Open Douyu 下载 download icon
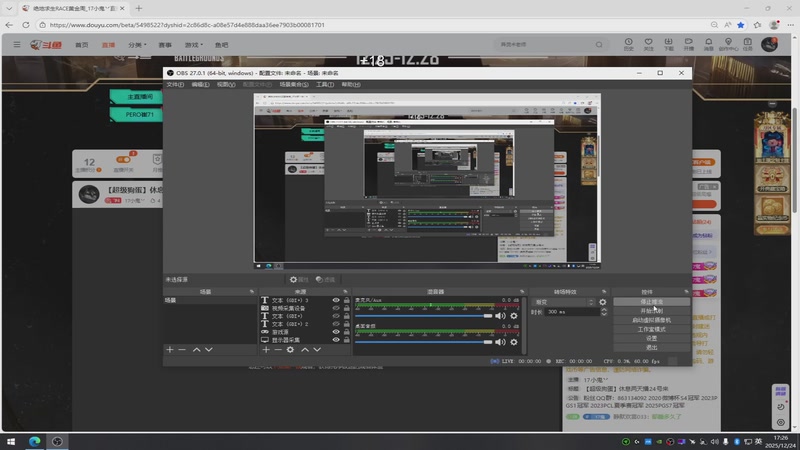 point(668,44)
